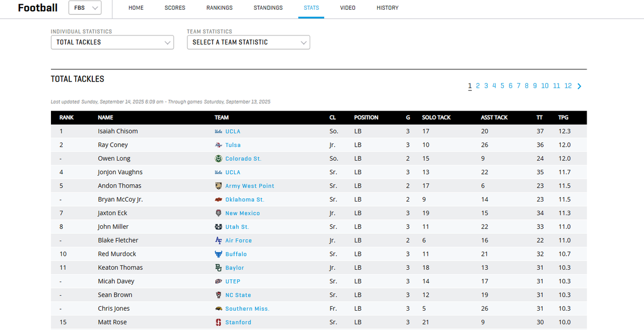Open the Army West Point team link
644x330 pixels.
pos(250,186)
